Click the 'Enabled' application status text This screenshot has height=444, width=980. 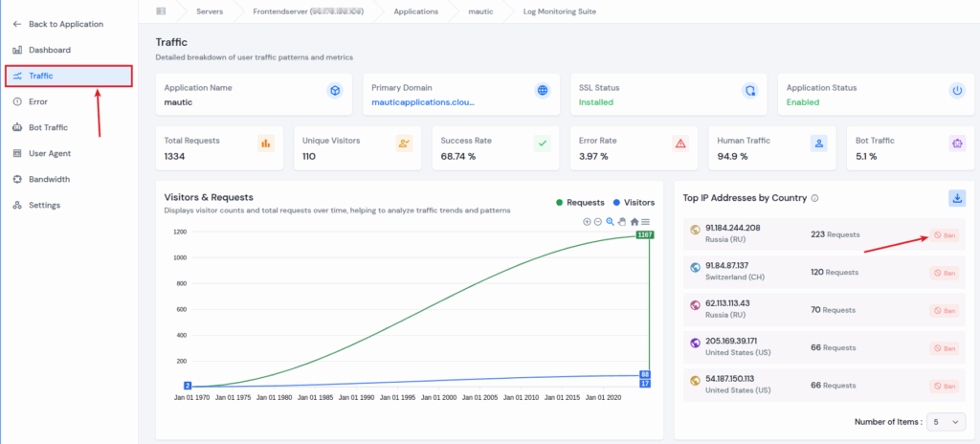tap(803, 102)
